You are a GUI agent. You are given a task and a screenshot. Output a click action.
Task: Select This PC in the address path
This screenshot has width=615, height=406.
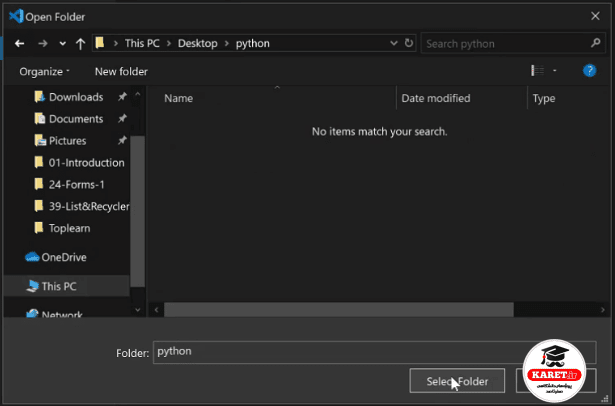142,43
